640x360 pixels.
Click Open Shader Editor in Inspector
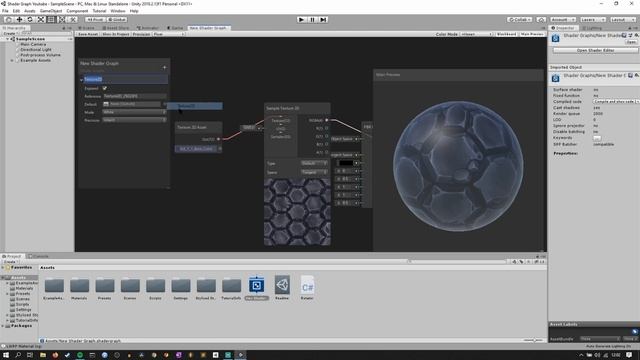[x=595, y=50]
